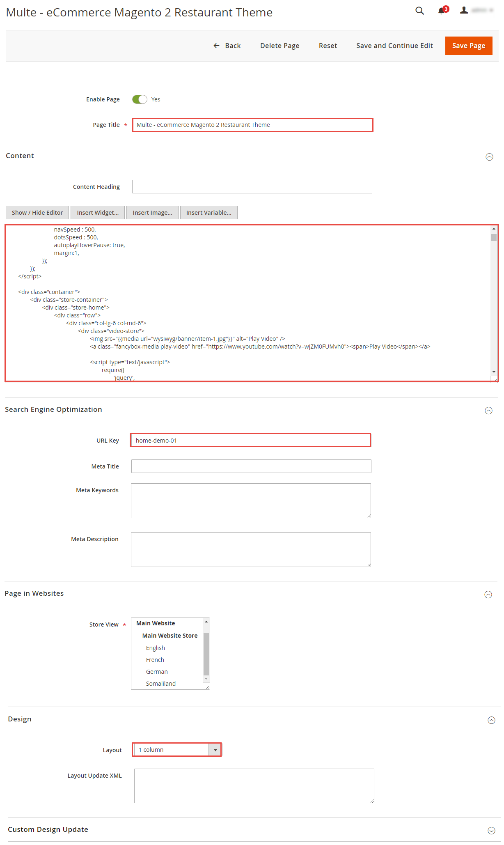
Task: Click Show / Hide Editor button
Action: 37,213
